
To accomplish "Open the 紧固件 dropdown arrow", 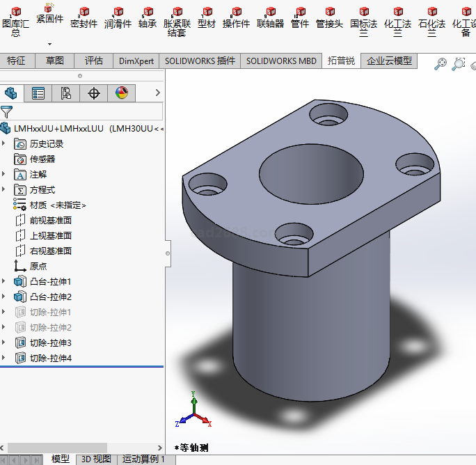I will [x=49, y=44].
